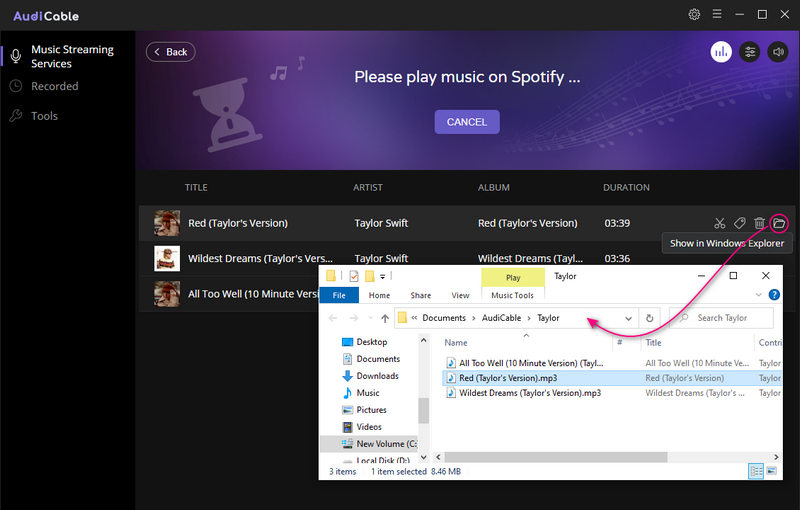Click Explorer back navigation arrow
Viewport: 800px width, 510px height.
333,318
